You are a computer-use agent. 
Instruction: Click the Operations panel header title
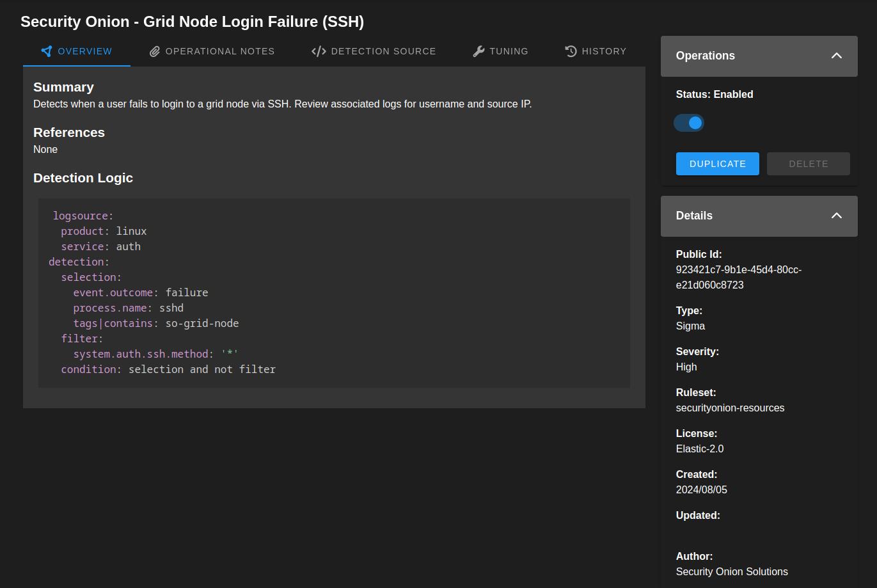pyautogui.click(x=705, y=56)
